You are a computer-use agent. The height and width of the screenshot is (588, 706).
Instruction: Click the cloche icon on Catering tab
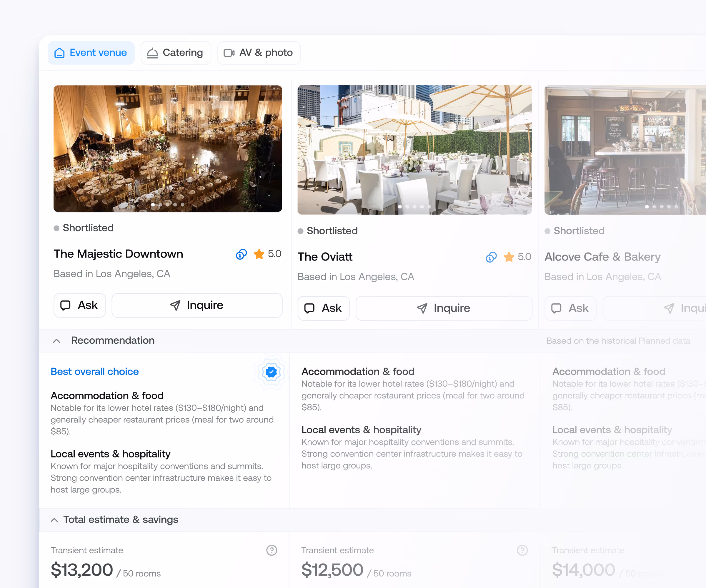coord(153,53)
